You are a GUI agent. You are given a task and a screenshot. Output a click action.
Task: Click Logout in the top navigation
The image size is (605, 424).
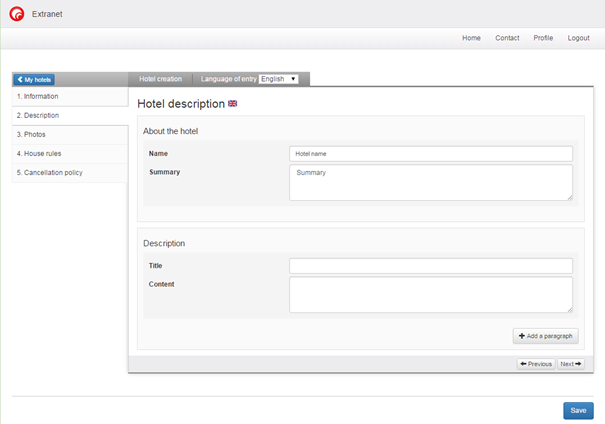click(578, 38)
